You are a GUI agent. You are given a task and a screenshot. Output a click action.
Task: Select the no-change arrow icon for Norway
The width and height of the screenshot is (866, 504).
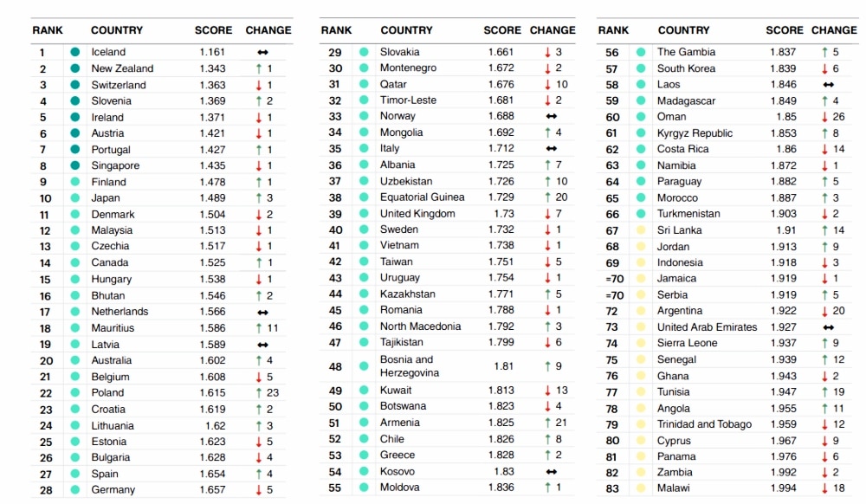pyautogui.click(x=551, y=116)
